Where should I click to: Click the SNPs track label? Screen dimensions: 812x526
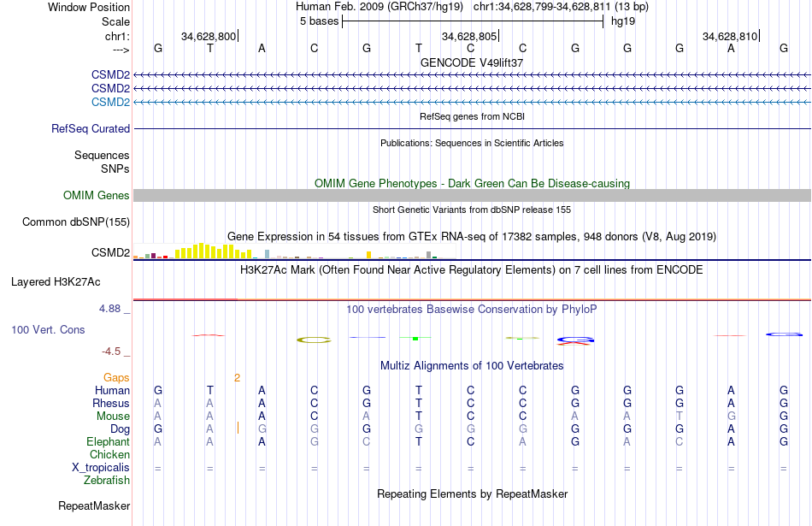click(115, 169)
